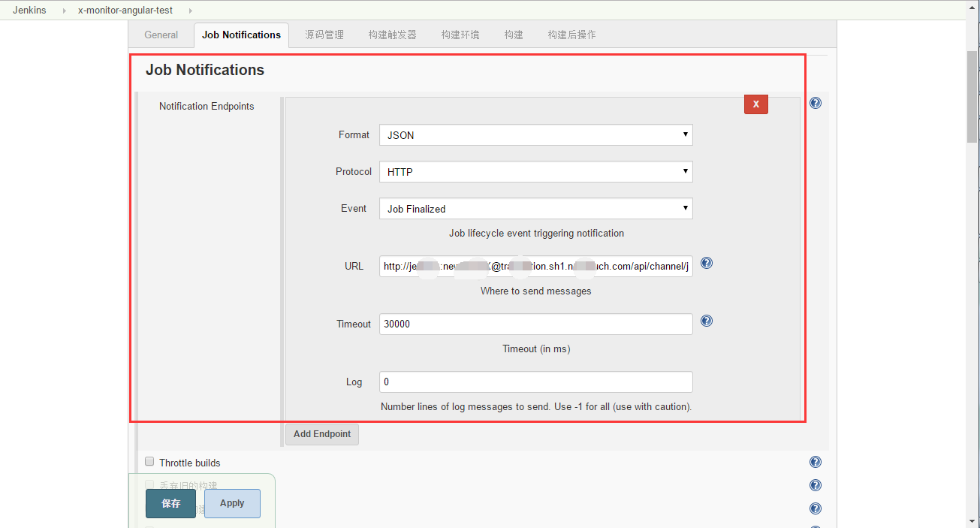Click the page's vertical scrollbar thumb

click(x=972, y=98)
